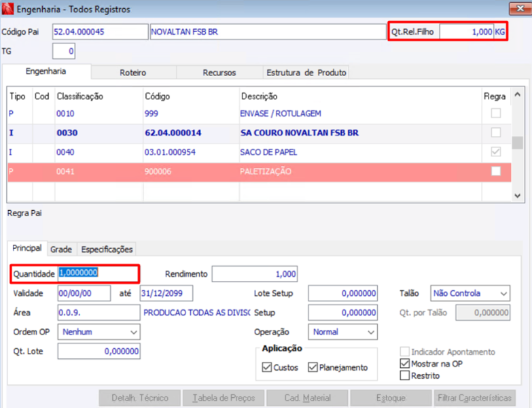Uncheck the Custos checkbox
Image resolution: width=532 pixels, height=408 pixels.
point(267,367)
